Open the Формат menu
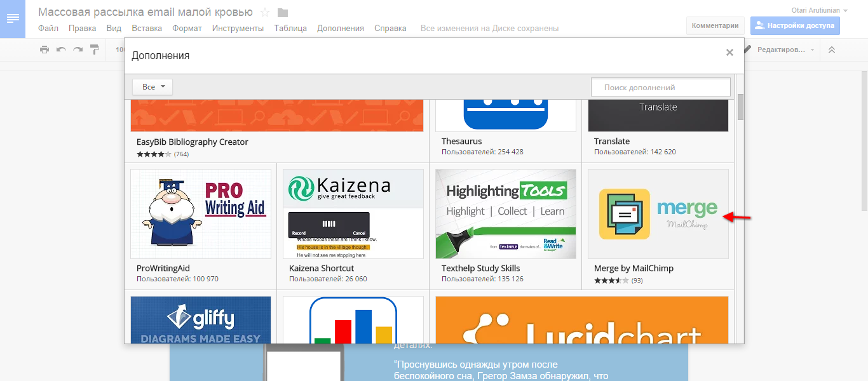The height and width of the screenshot is (381, 868). [x=187, y=29]
